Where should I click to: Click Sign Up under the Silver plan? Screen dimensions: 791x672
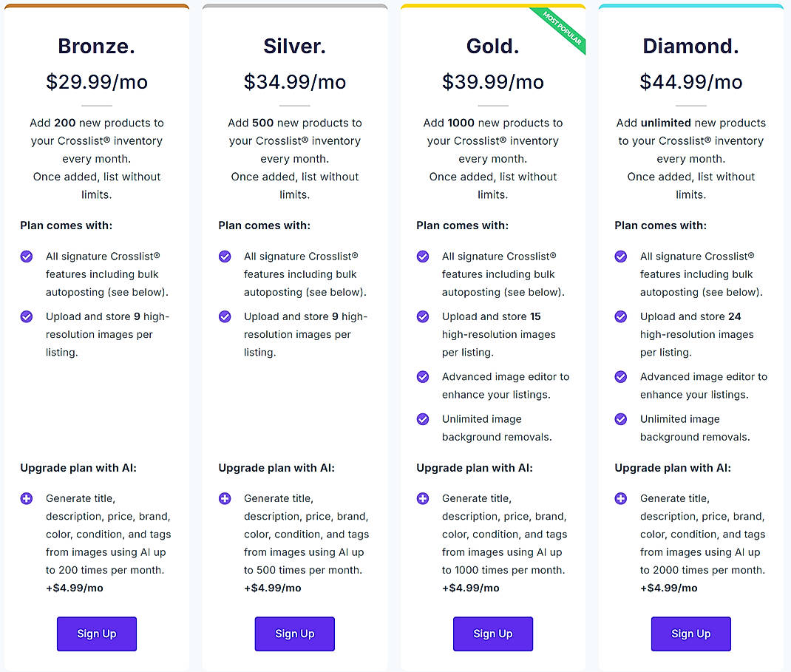(294, 634)
